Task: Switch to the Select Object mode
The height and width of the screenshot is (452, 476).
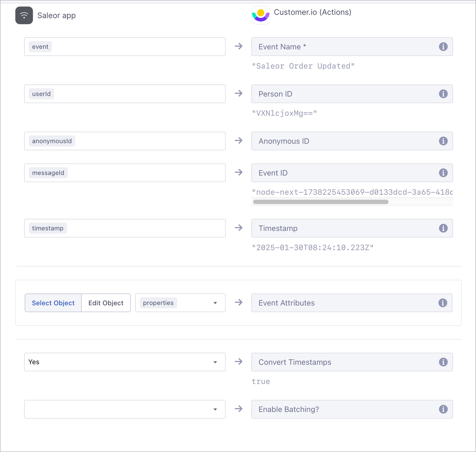Action: [x=53, y=303]
